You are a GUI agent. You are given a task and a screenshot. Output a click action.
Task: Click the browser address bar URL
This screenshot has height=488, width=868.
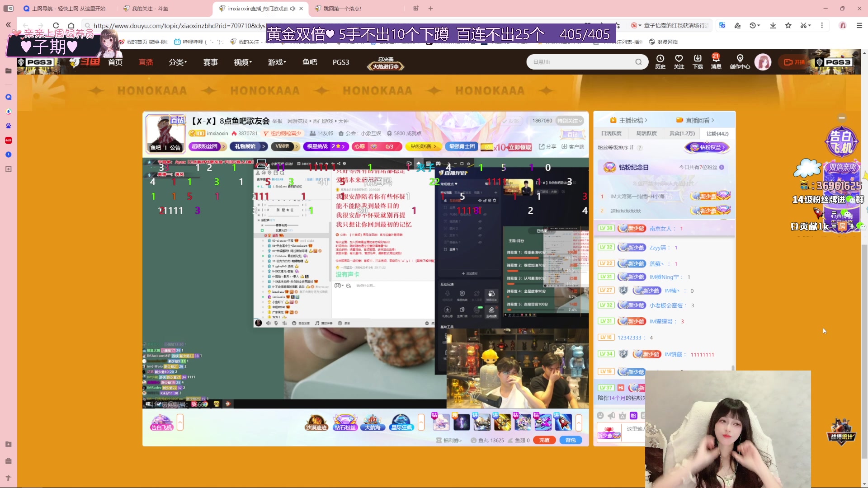tap(179, 26)
